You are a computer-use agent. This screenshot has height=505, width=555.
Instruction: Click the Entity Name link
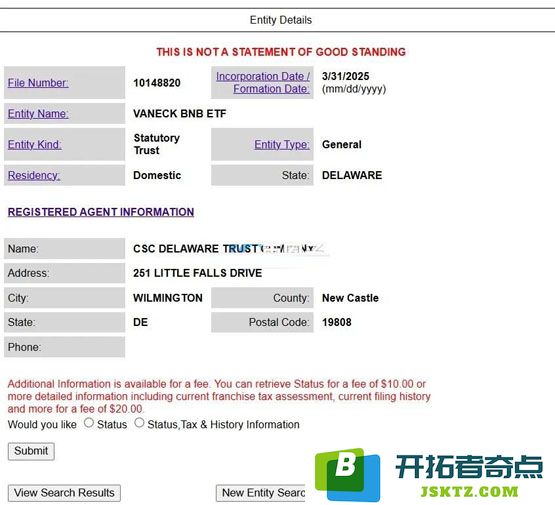pos(38,114)
